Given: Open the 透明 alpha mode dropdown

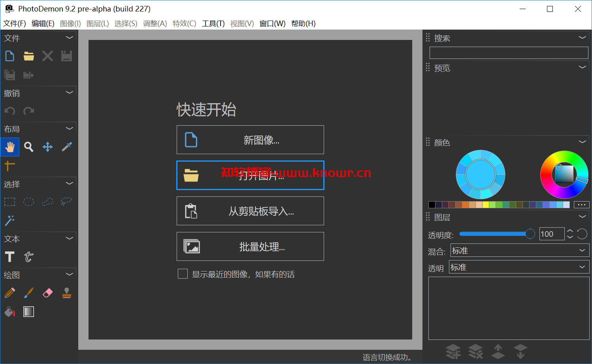Looking at the screenshot, I should 519,267.
